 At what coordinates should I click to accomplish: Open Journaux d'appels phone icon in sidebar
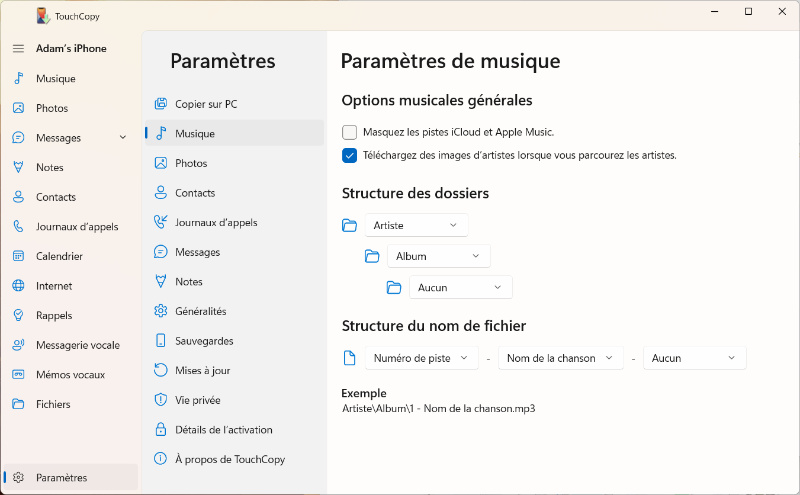tap(18, 227)
